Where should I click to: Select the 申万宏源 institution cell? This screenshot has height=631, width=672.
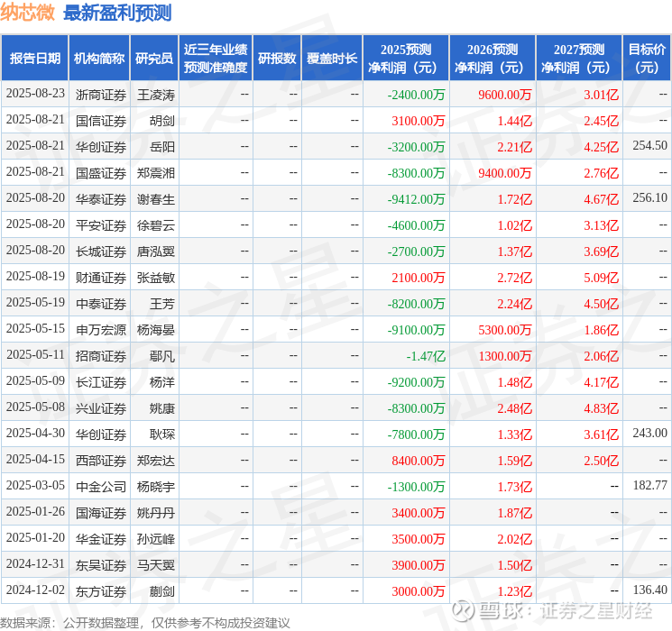coord(101,330)
